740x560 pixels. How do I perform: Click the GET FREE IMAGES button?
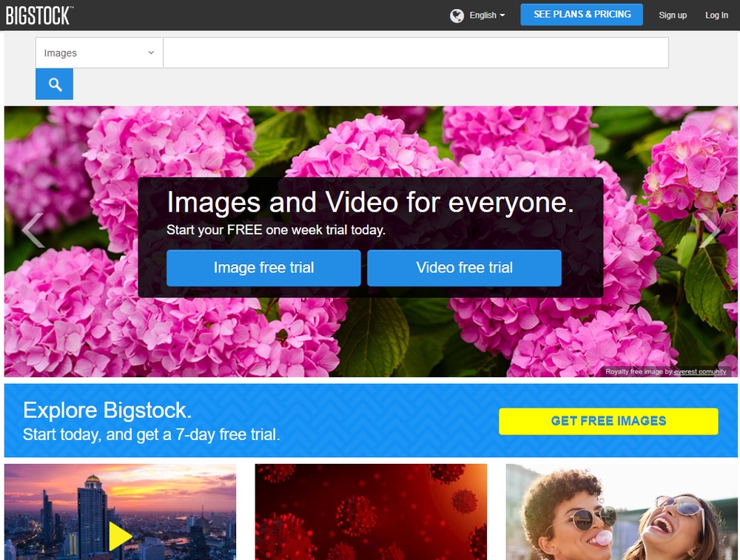[x=608, y=420]
